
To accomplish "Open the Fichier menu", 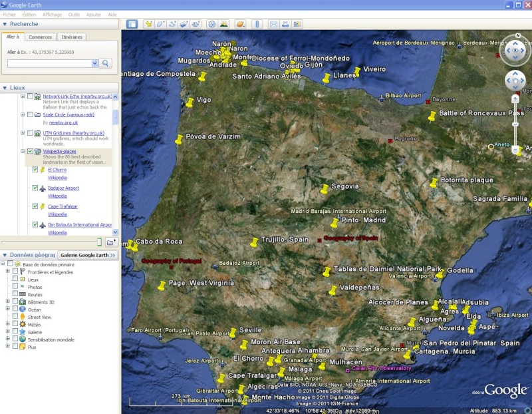I will tap(9, 15).
